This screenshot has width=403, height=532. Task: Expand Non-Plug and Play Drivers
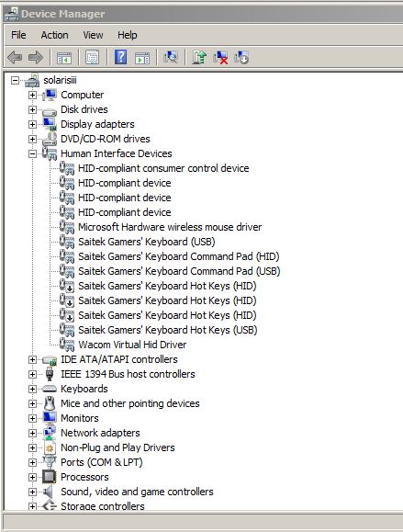32,447
